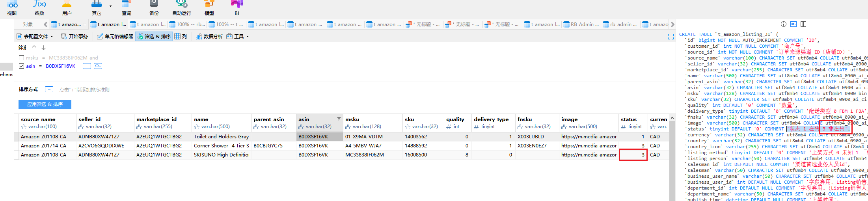Open the BI toolbar icon
This screenshot has height=201, width=868.
coord(237,8)
